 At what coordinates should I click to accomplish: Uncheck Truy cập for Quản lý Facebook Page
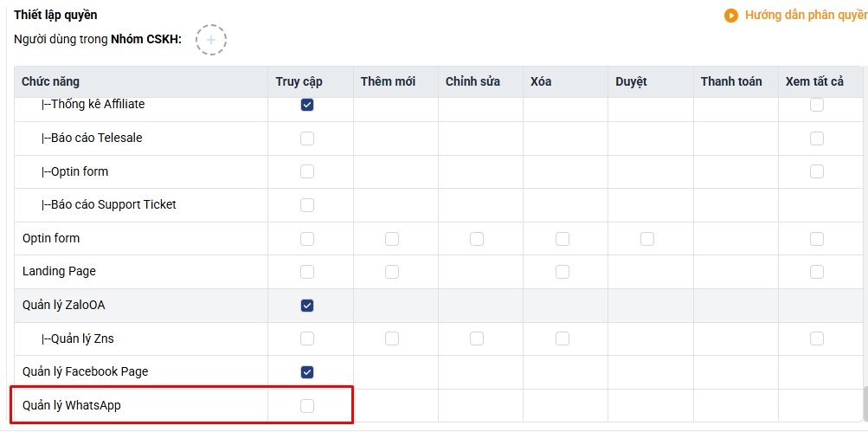[x=307, y=372]
